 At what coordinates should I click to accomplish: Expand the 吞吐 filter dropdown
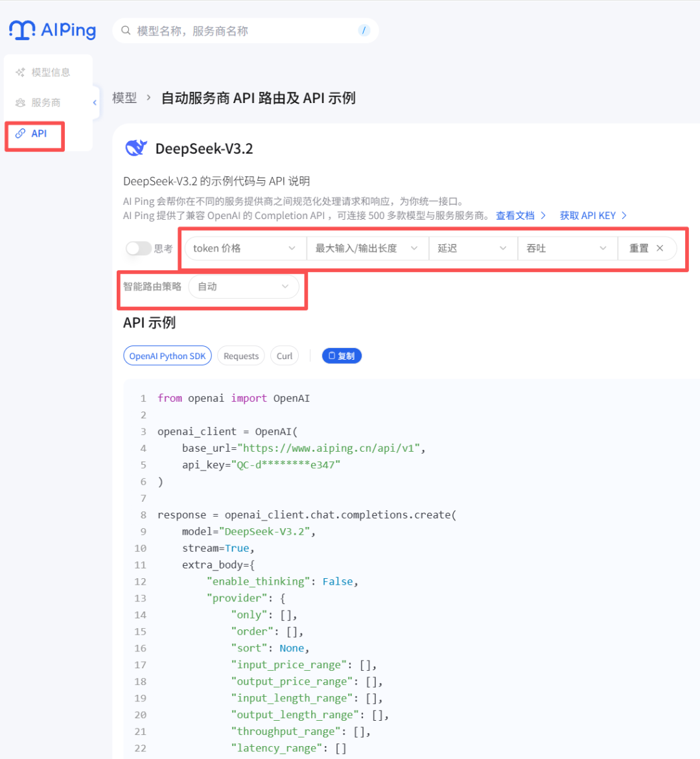pyautogui.click(x=567, y=248)
